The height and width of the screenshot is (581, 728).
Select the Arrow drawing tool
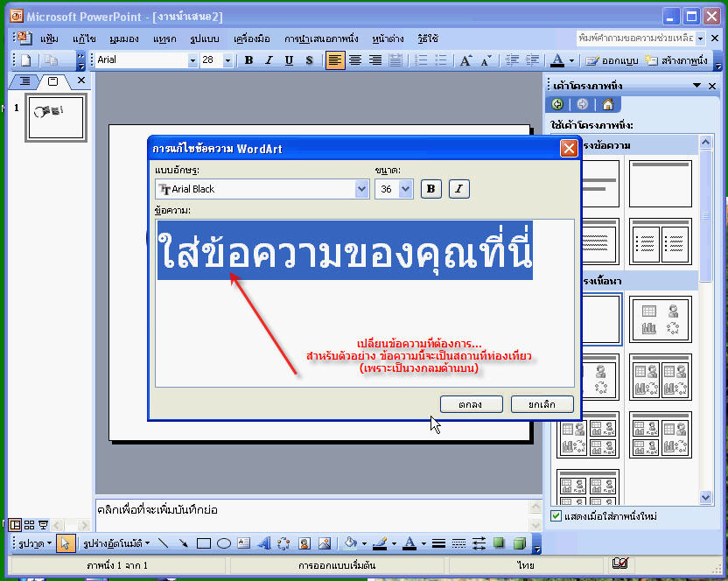pyautogui.click(x=184, y=543)
